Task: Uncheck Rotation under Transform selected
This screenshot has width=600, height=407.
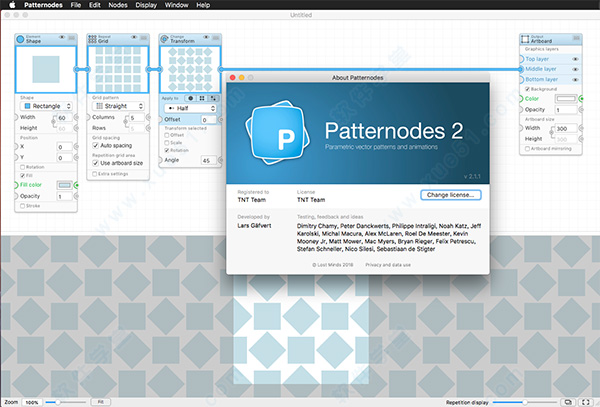Action: [x=167, y=150]
